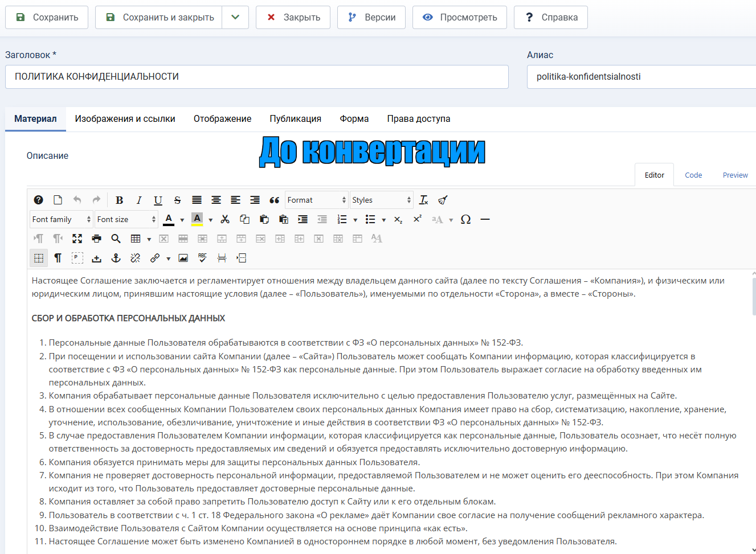Open the Styles dropdown
Viewport: 756px width, 554px height.
[381, 200]
